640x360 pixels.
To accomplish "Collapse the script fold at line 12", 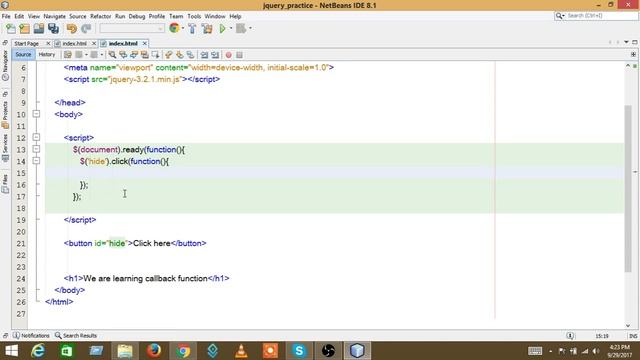I will [36, 137].
